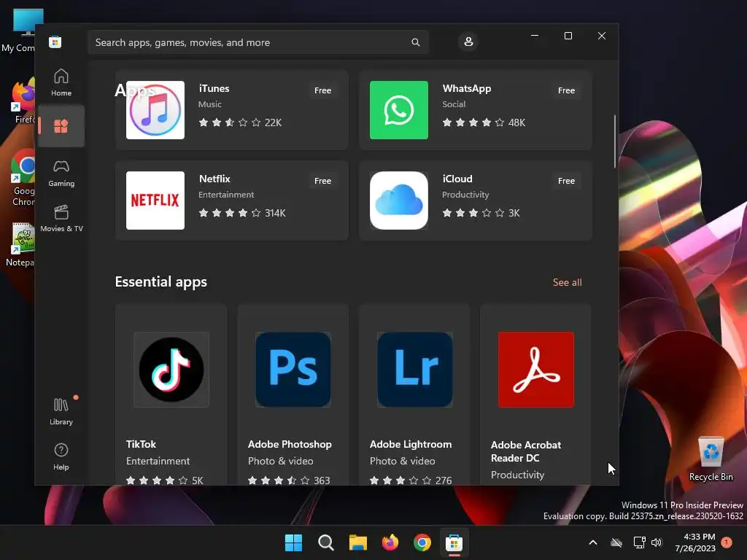This screenshot has width=747, height=560.
Task: Click in the Search apps, games, movies field
Action: click(258, 42)
